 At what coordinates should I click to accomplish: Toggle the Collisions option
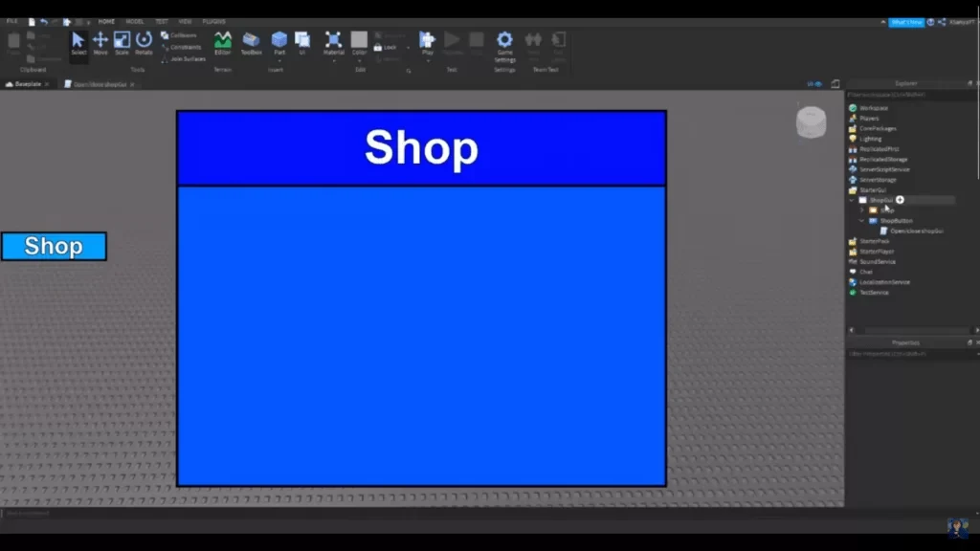click(179, 35)
